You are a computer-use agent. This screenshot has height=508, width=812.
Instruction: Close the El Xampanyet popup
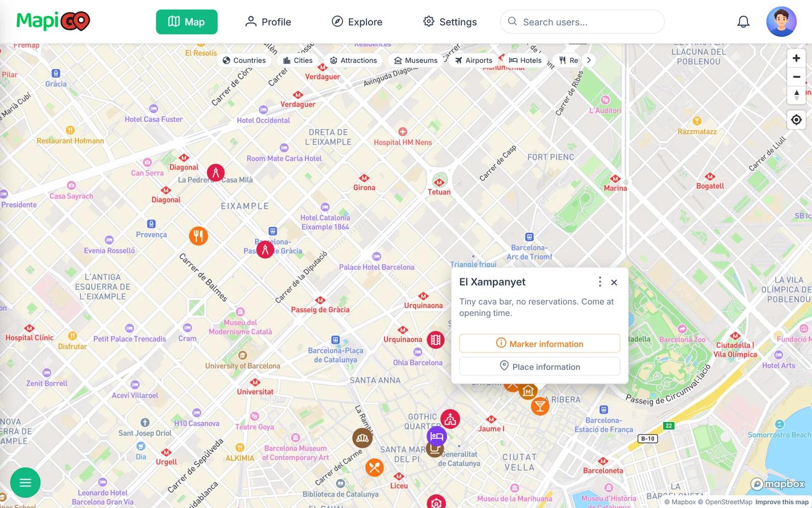(x=614, y=282)
